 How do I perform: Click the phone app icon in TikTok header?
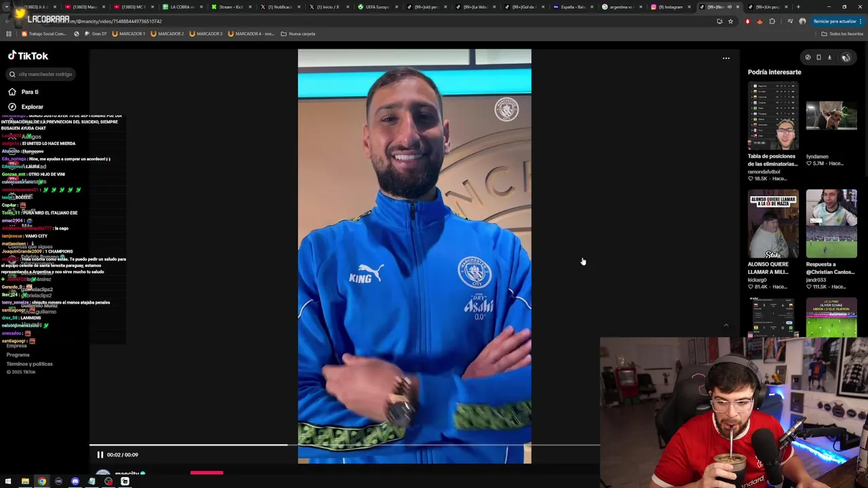[x=818, y=58]
